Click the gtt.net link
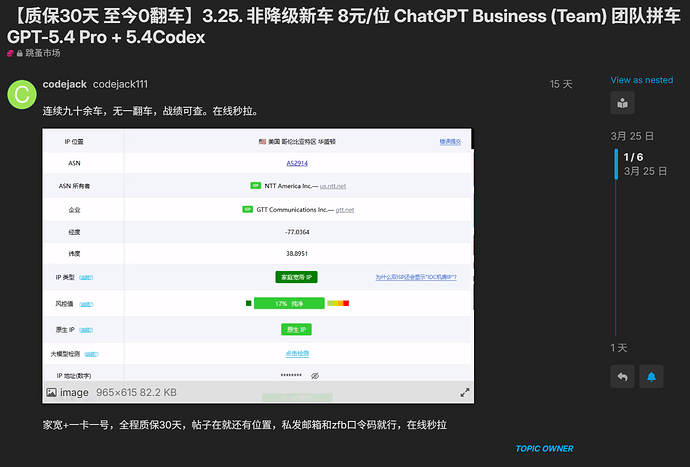Image resolution: width=690 pixels, height=467 pixels. tap(345, 210)
